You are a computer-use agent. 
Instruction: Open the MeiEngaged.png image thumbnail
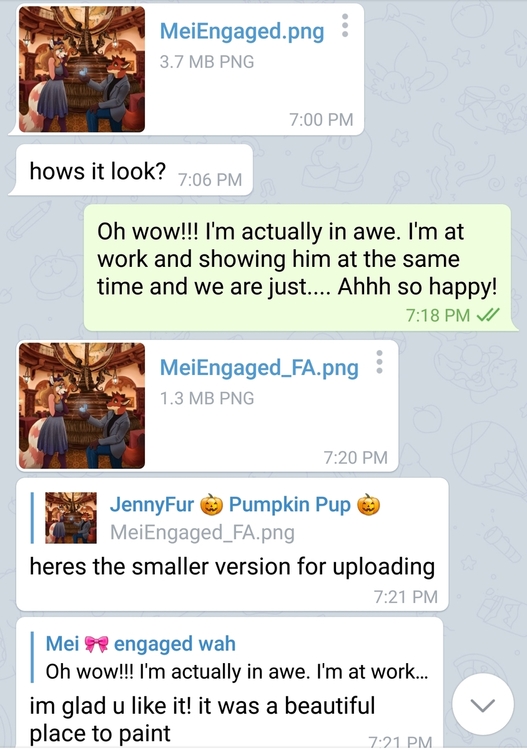pos(82,69)
